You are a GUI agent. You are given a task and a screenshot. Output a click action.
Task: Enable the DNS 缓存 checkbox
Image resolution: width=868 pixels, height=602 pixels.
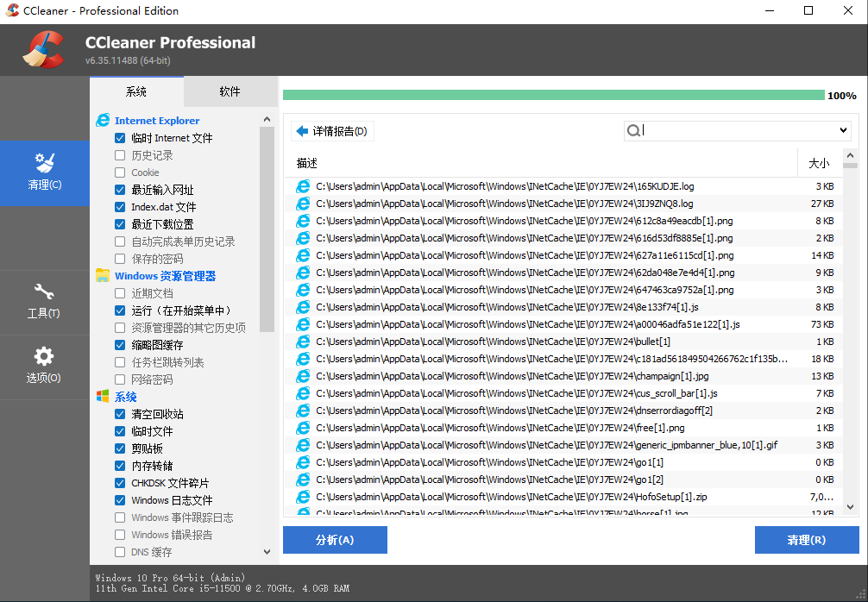point(120,552)
